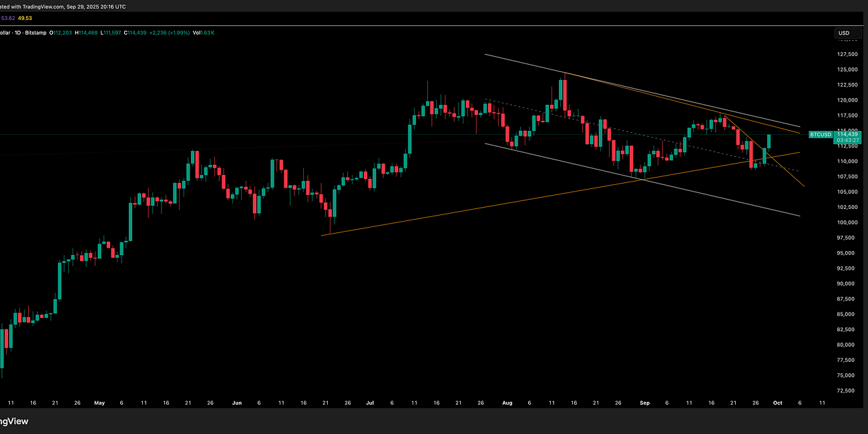Click the TradingView logo
This screenshot has width=868, height=434.
[x=13, y=421]
